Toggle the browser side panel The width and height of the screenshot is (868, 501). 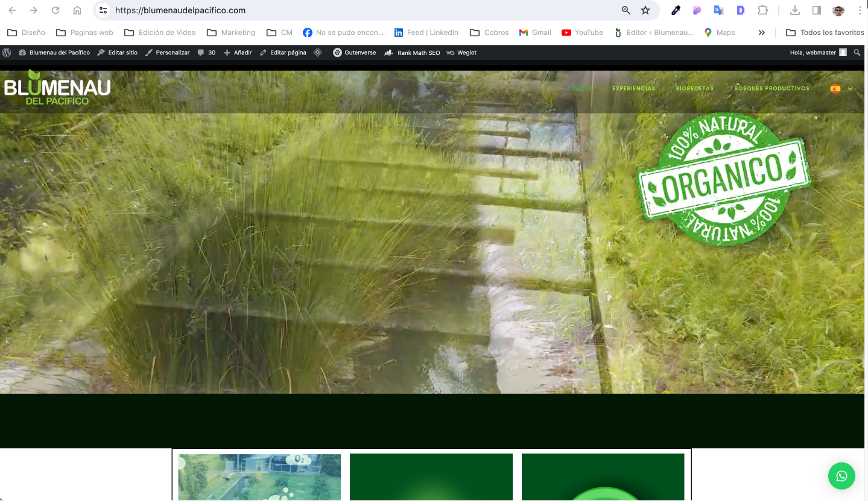click(x=817, y=10)
